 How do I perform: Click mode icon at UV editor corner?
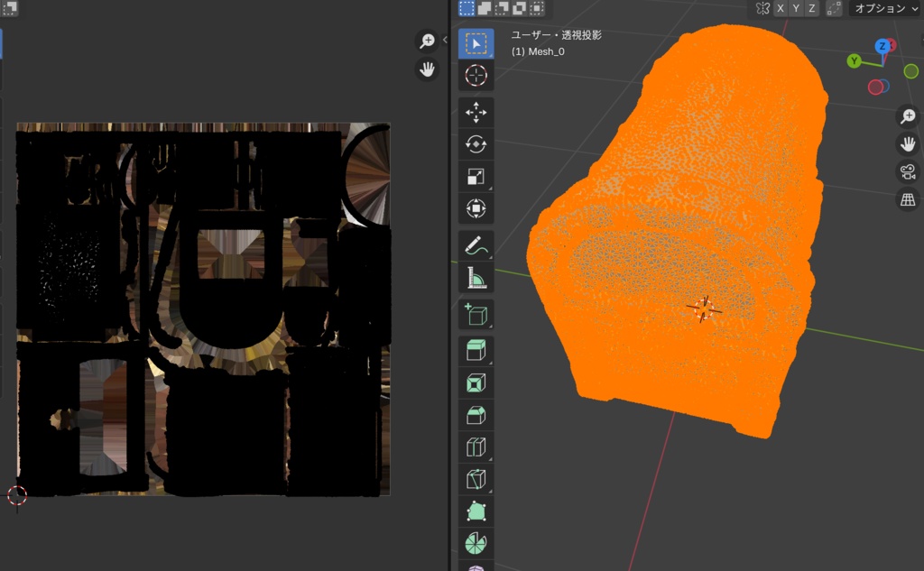tap(10, 7)
